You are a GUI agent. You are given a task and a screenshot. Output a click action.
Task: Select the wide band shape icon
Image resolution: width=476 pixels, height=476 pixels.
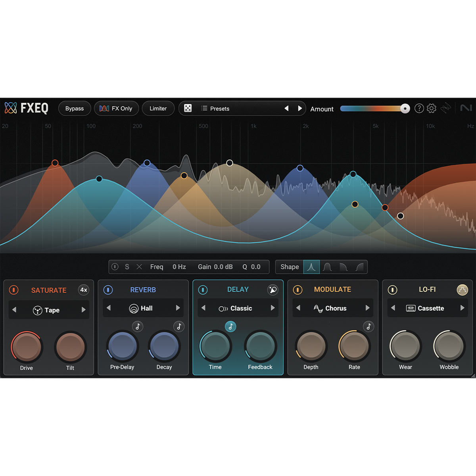327,267
